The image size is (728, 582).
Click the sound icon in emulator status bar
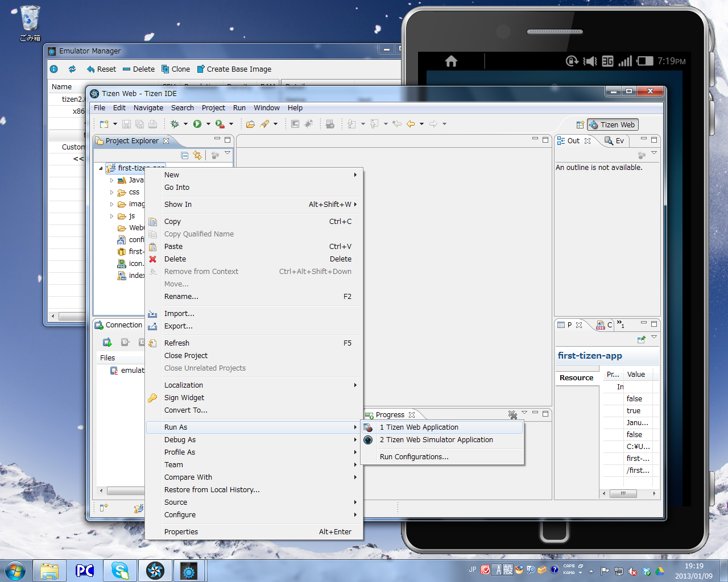tap(590, 61)
